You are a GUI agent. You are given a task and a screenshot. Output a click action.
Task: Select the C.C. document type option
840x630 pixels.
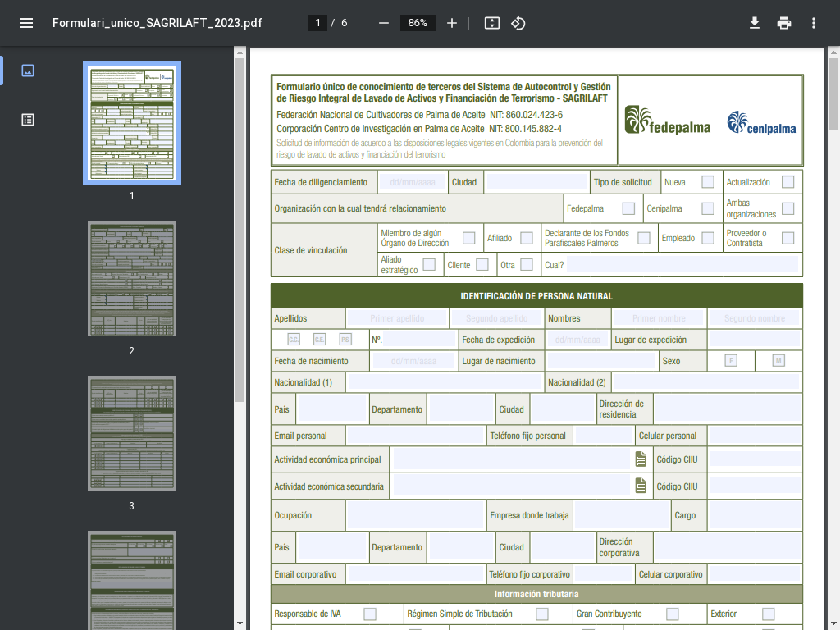tap(294, 340)
